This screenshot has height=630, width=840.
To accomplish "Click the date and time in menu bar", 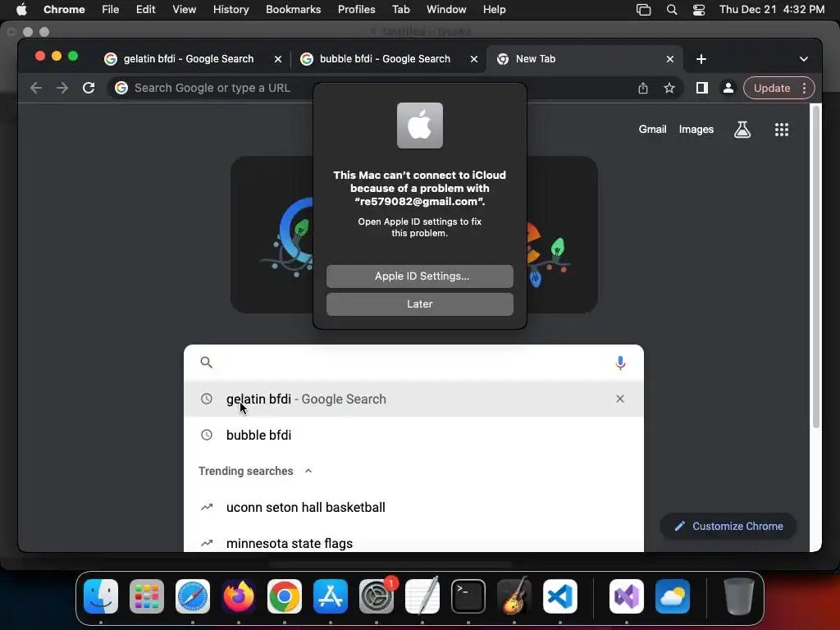I will (x=771, y=10).
